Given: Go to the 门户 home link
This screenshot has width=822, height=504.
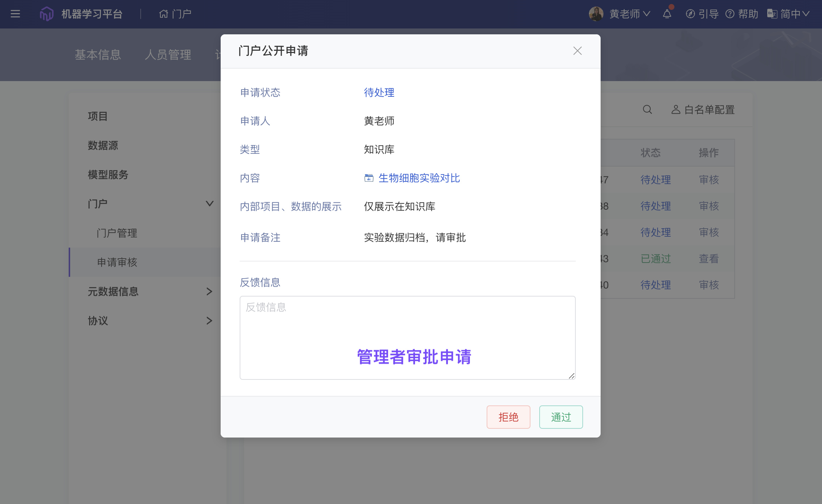Looking at the screenshot, I should pyautogui.click(x=175, y=14).
